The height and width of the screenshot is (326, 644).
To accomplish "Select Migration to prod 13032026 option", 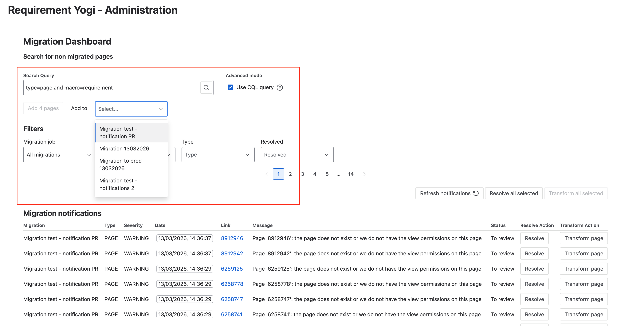I will 120,164.
